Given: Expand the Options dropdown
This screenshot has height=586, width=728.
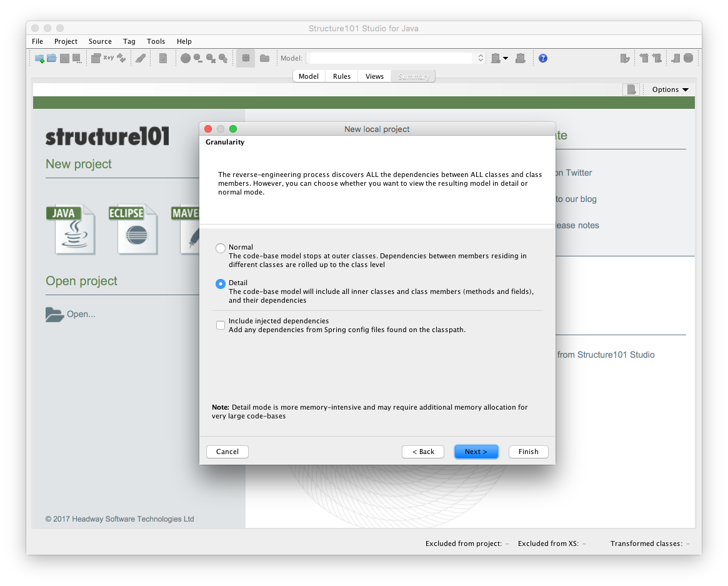Looking at the screenshot, I should (x=670, y=89).
